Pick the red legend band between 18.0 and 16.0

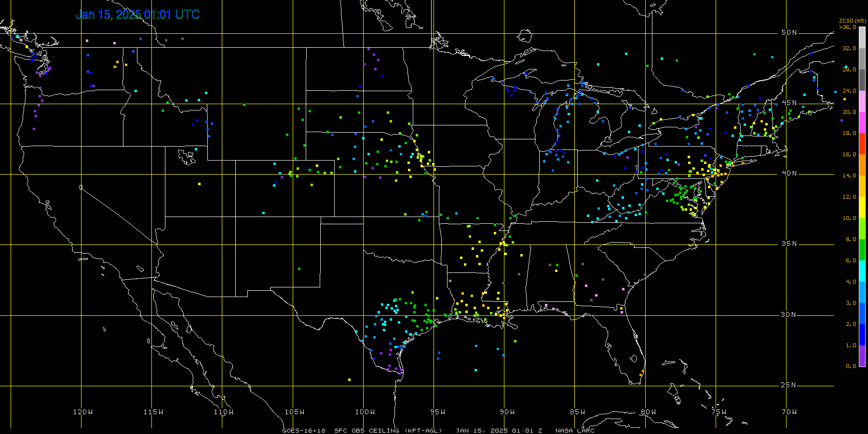tap(862, 144)
